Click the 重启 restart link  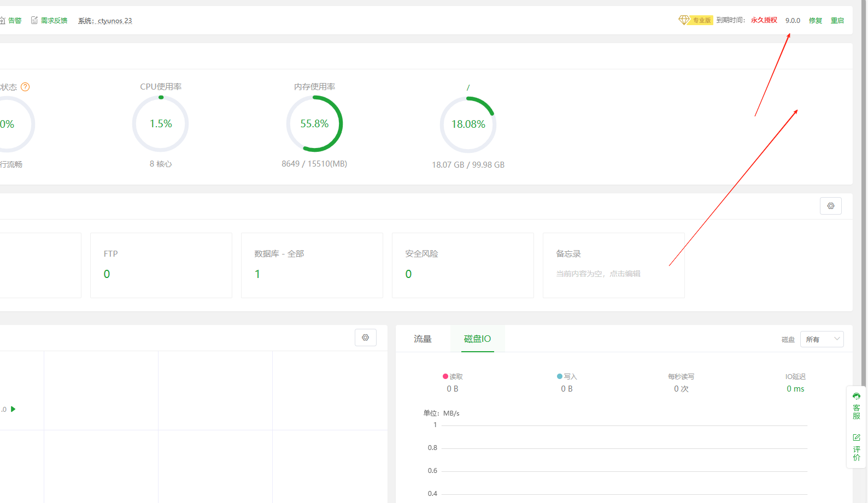[837, 21]
